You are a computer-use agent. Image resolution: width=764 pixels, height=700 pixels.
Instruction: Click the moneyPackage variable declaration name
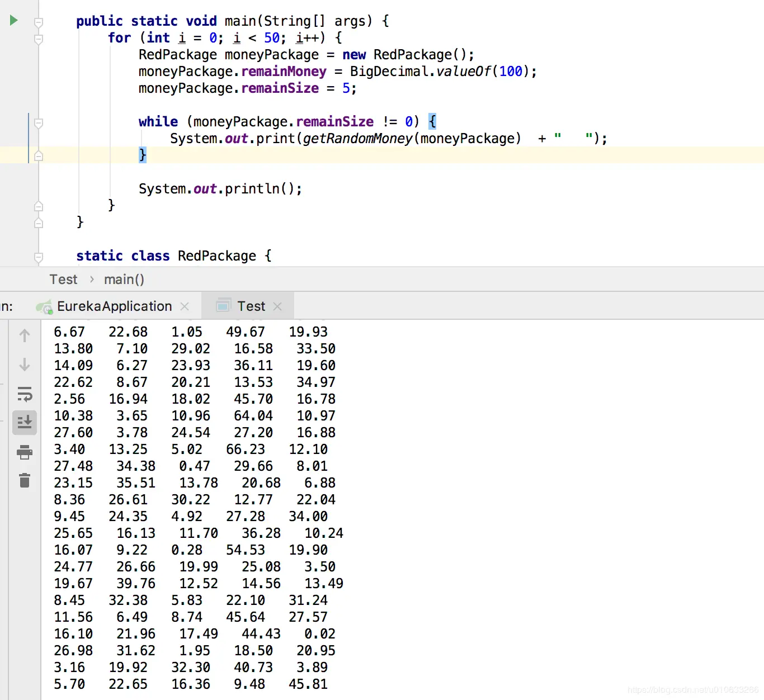272,55
